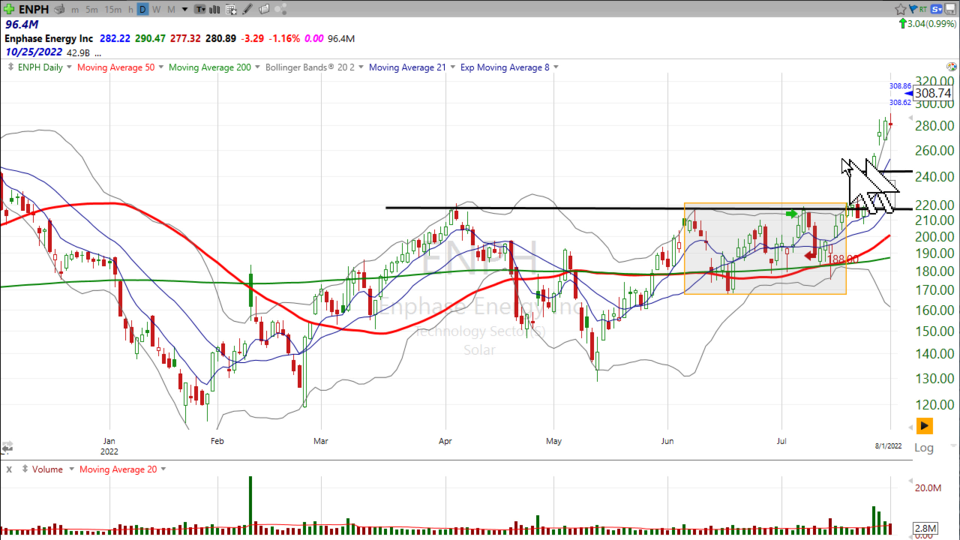Click the price pane move handle icon

[10, 67]
